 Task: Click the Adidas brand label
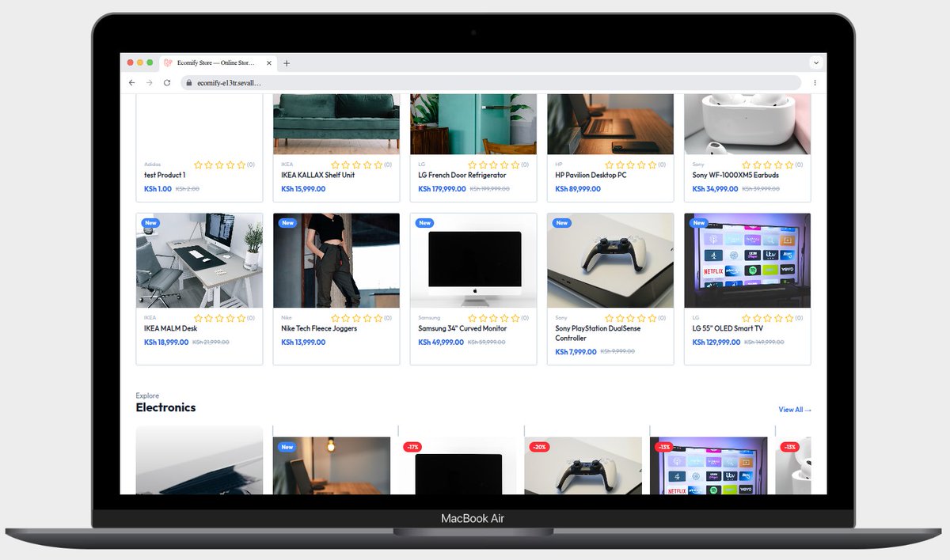[152, 165]
